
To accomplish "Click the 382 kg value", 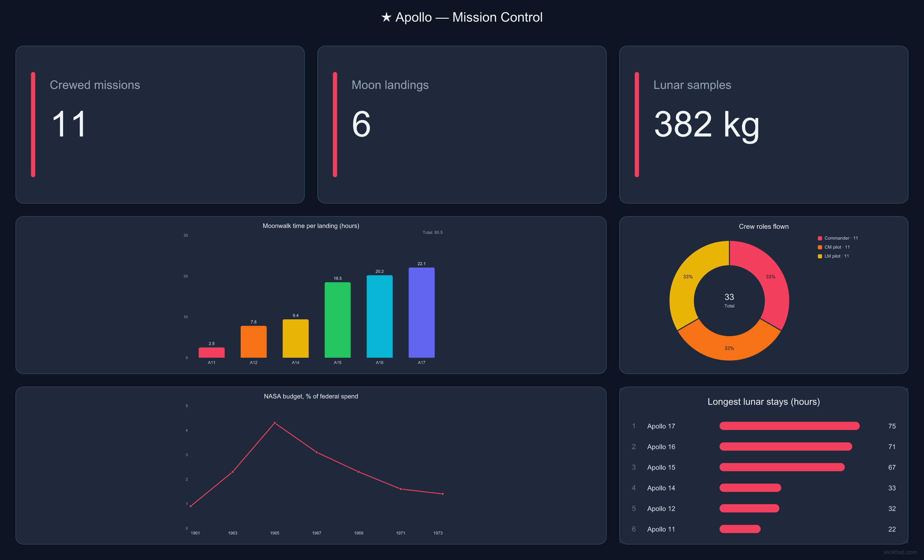I will pos(706,125).
